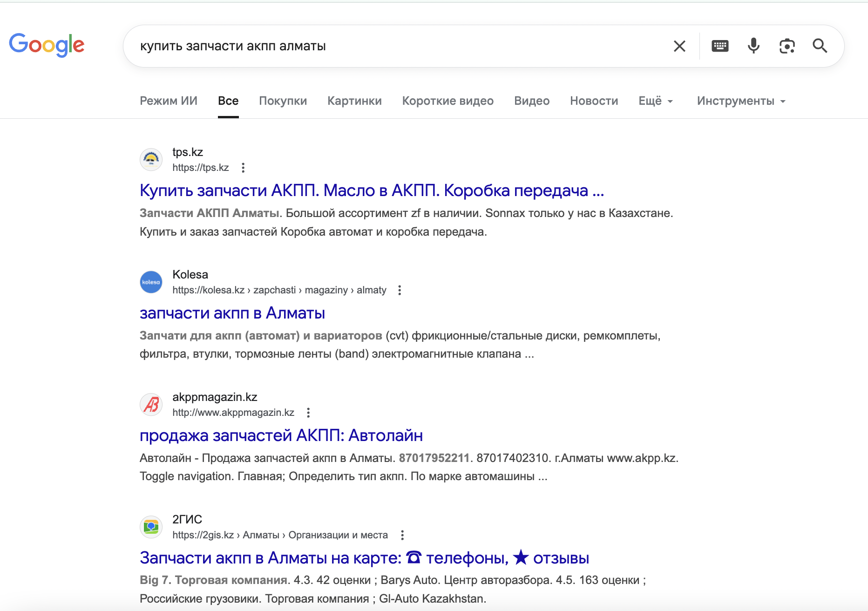This screenshot has height=611, width=868.
Task: Open the more options menu for akppmagazin.kz
Action: pos(308,413)
